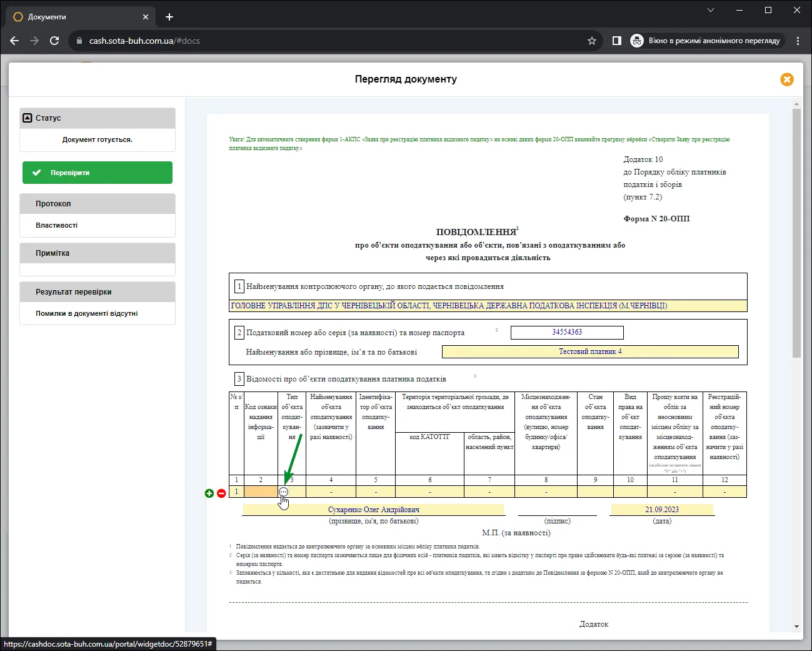Click the green add row plus icon
The width and height of the screenshot is (812, 651).
point(209,493)
